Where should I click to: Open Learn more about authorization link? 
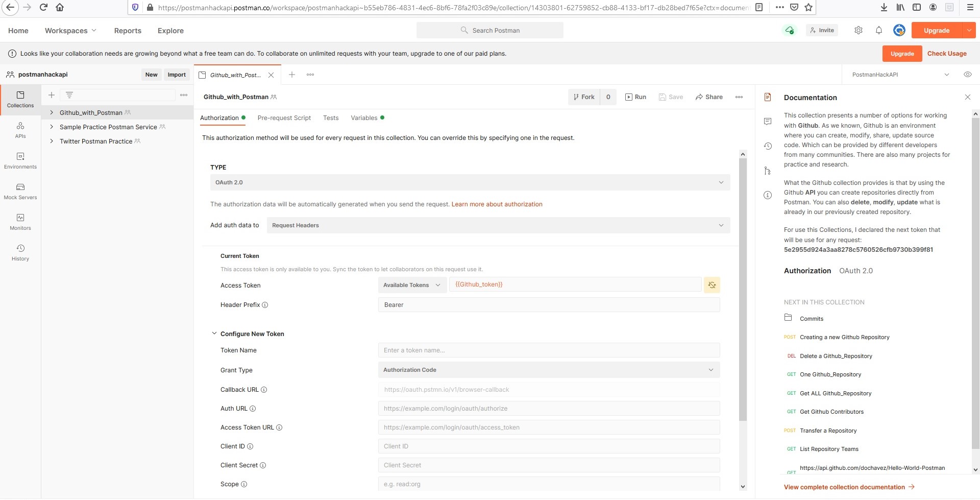tap(497, 204)
